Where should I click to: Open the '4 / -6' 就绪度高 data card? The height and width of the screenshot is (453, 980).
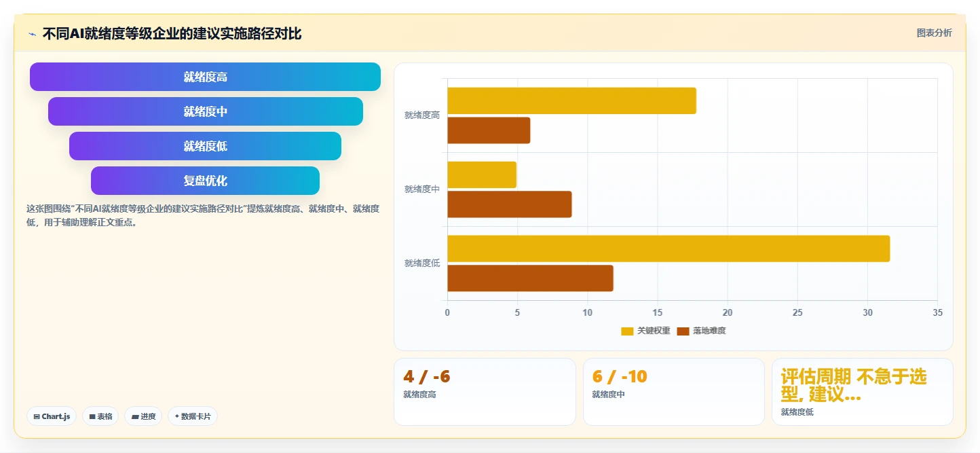coord(485,392)
